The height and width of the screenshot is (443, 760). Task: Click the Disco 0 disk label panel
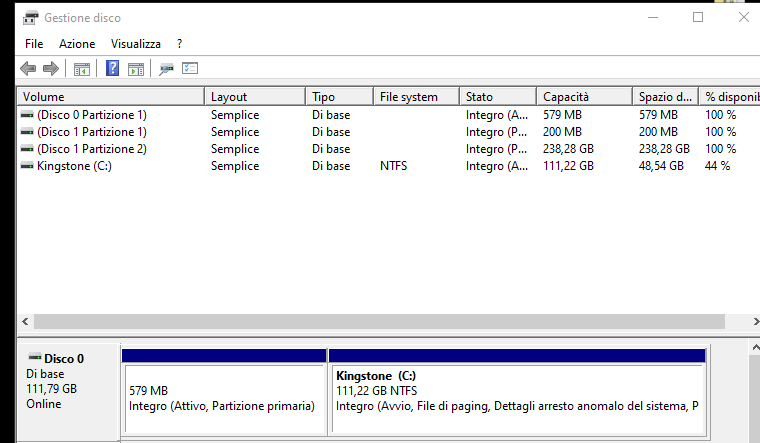point(68,392)
